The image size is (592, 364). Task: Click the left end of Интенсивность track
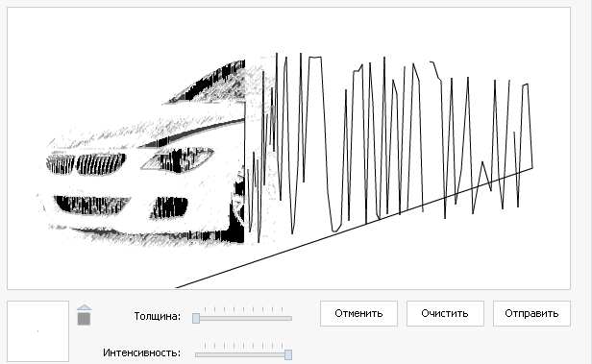tap(197, 354)
